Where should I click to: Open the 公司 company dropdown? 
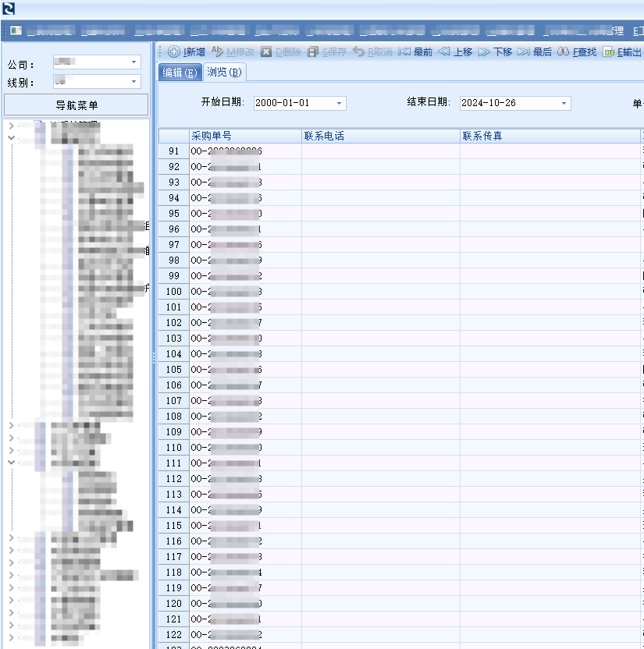click(134, 62)
